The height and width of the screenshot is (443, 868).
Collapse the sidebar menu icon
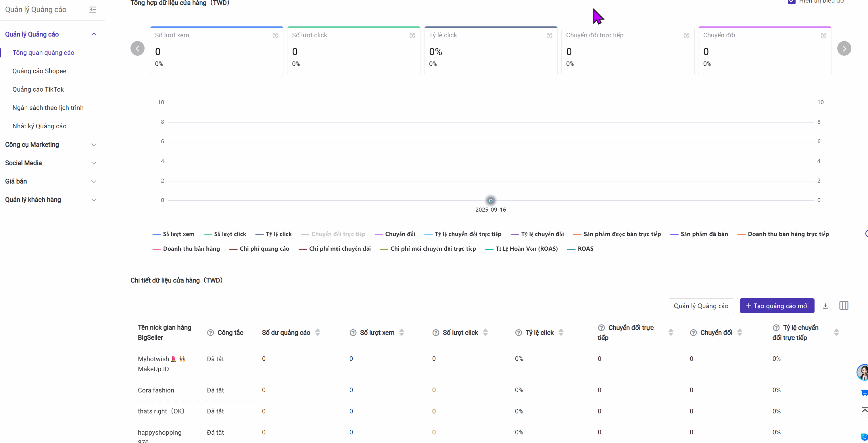[93, 9]
